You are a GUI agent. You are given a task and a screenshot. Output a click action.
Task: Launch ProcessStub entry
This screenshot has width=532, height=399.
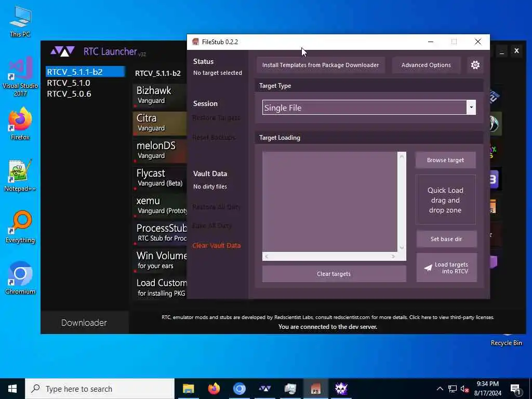[160, 233]
